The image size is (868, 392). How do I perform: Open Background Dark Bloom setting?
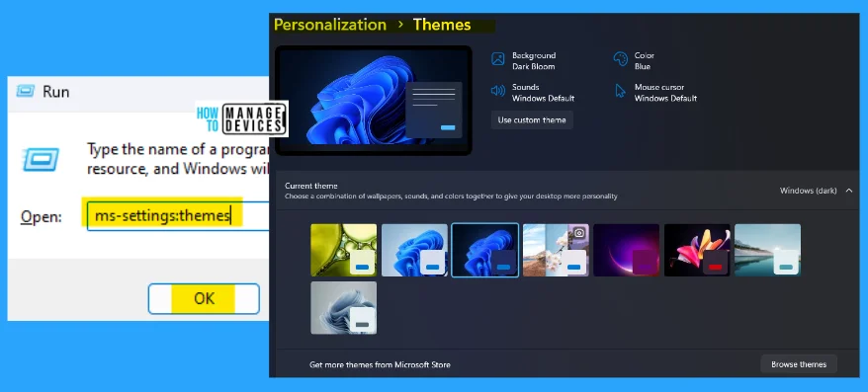523,60
